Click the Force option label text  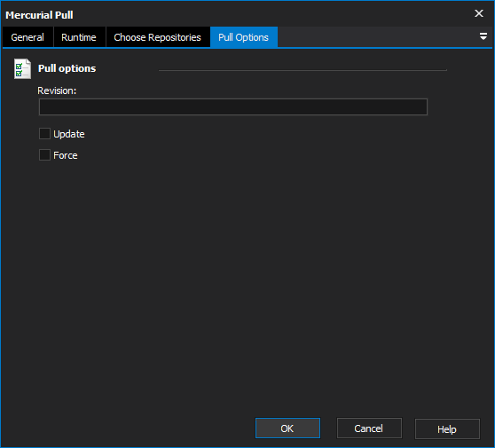tap(66, 155)
